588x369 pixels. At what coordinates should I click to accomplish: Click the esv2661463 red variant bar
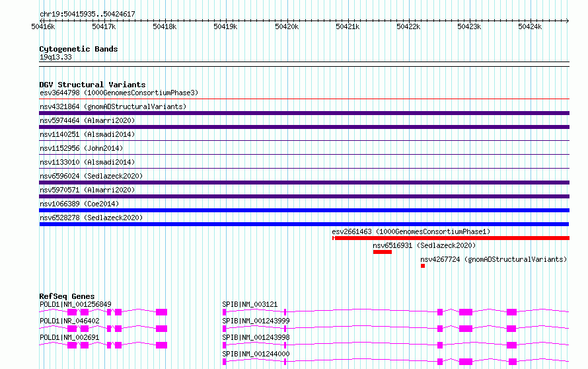pos(451,238)
